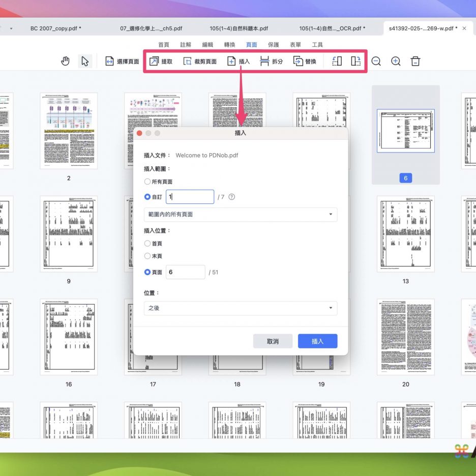Screen dimensions: 476x476
Task: Select the arrow cursor tool
Action: [x=85, y=62]
